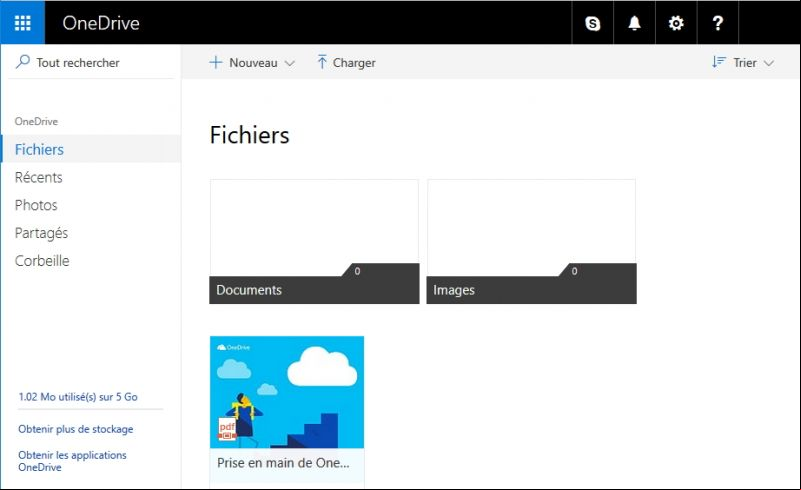Open the Documents folder tile

[x=314, y=241]
